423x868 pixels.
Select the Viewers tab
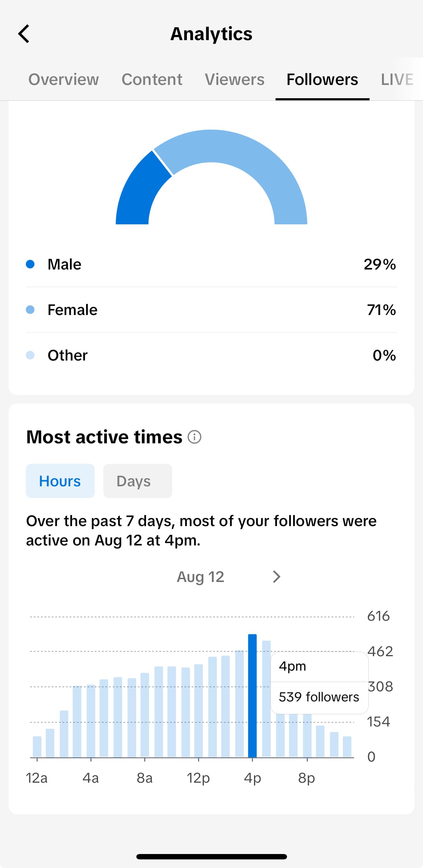pos(234,79)
